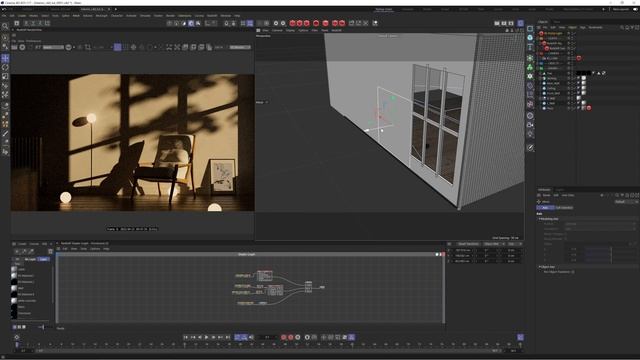Click the gear-shaped icon in the right palette
Viewport: 640px width, 360px height.
[x=530, y=76]
